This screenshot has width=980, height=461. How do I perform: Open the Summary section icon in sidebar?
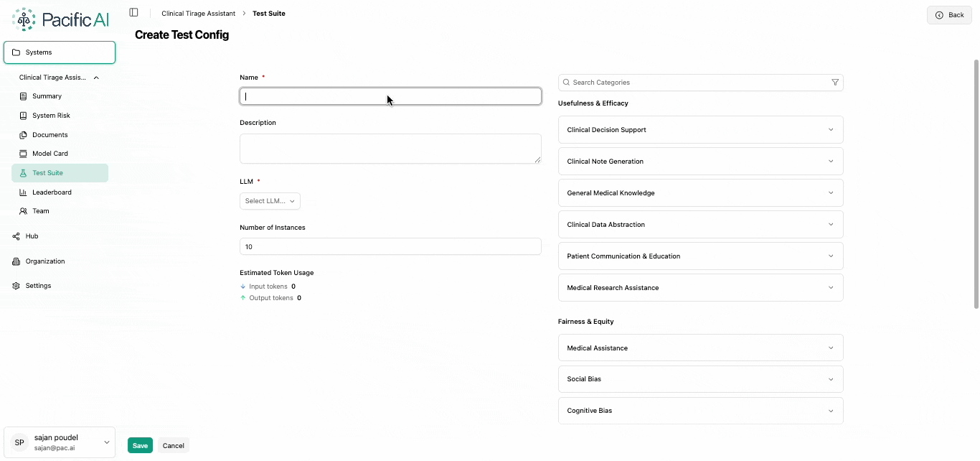pos(22,96)
